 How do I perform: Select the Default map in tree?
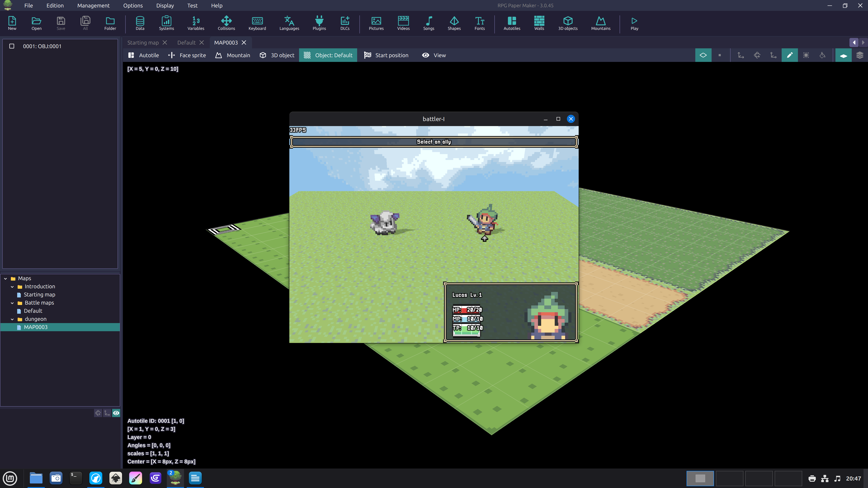33,311
